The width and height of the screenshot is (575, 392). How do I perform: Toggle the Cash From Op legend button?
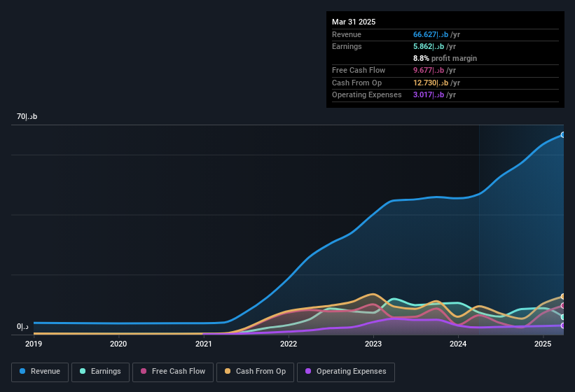tap(255, 372)
